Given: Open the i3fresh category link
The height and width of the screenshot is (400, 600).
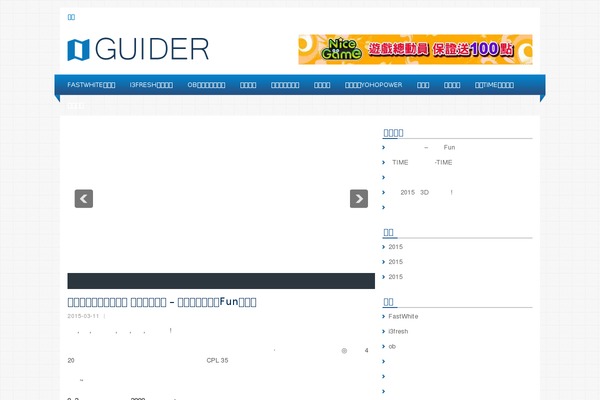Looking at the screenshot, I should (398, 331).
